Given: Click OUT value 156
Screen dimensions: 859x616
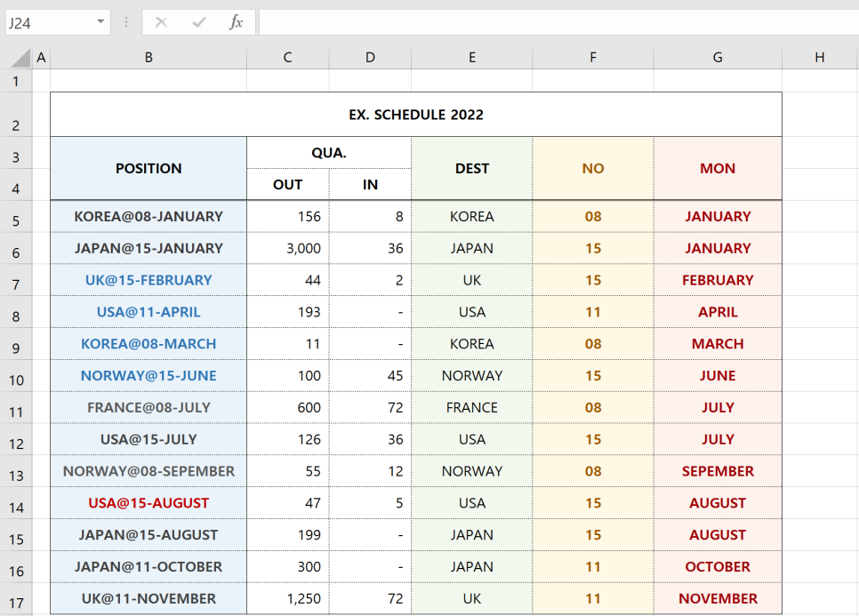Looking at the screenshot, I should click(287, 216).
